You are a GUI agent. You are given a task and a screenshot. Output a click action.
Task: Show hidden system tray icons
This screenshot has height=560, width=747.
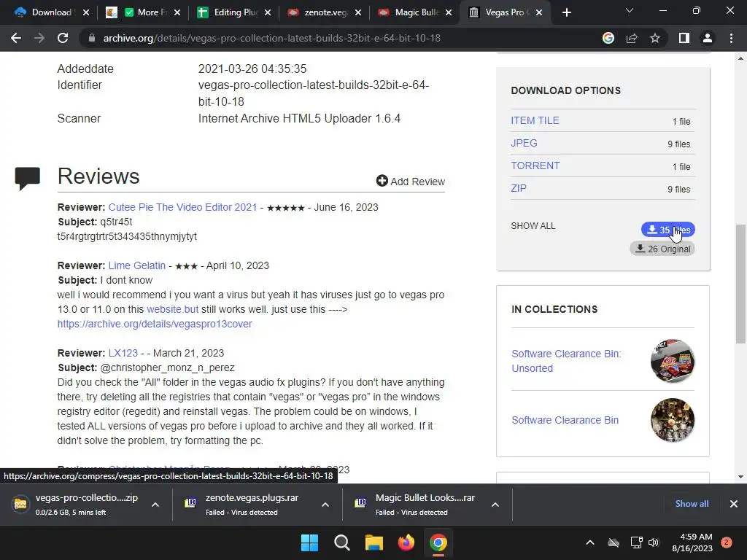[589, 542]
